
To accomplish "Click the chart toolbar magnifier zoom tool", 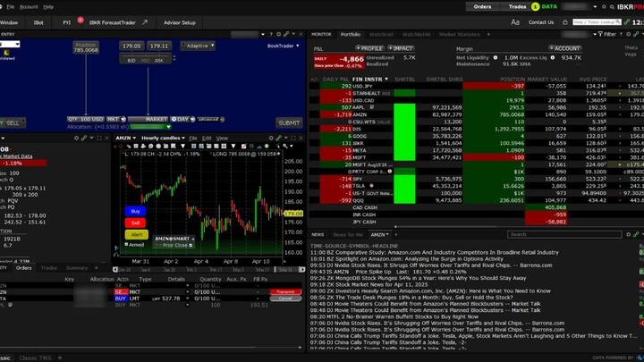I will click(285, 146).
